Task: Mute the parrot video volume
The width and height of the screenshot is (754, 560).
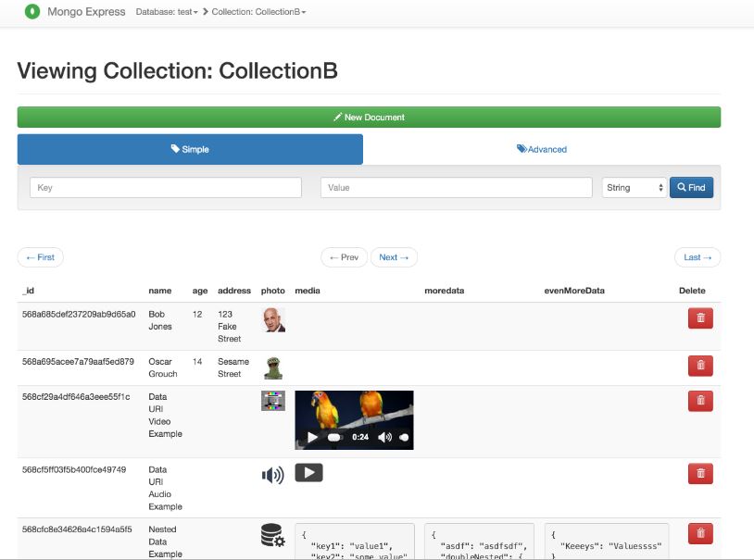Action: click(x=384, y=437)
